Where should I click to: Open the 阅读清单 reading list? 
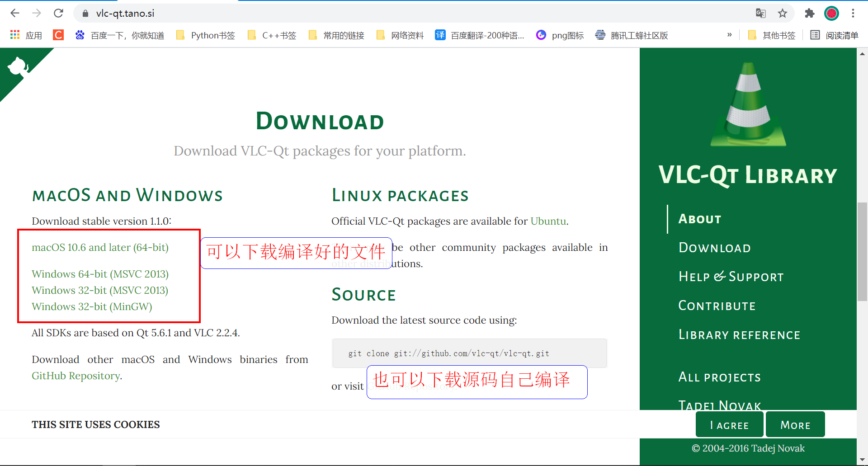tap(834, 35)
